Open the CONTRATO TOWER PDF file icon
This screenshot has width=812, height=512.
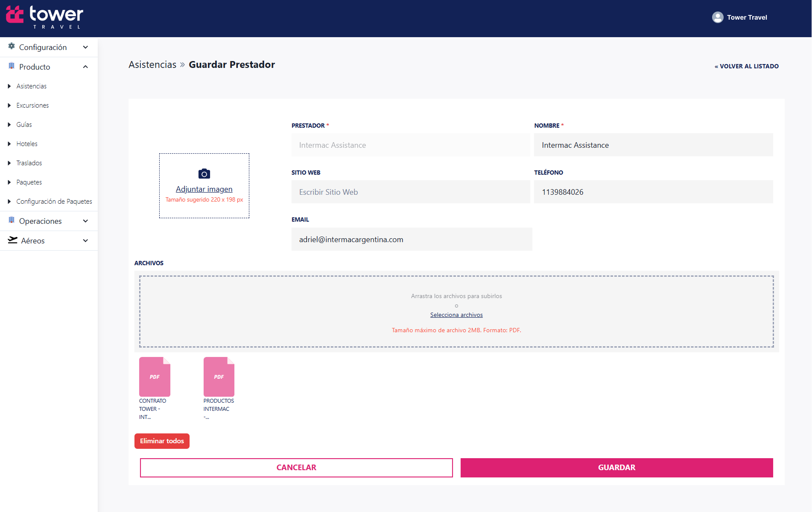click(155, 377)
